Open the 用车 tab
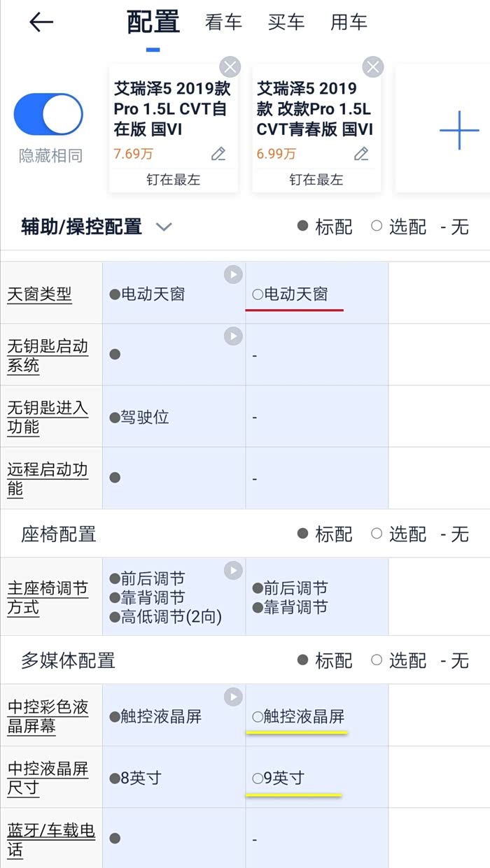 349,22
